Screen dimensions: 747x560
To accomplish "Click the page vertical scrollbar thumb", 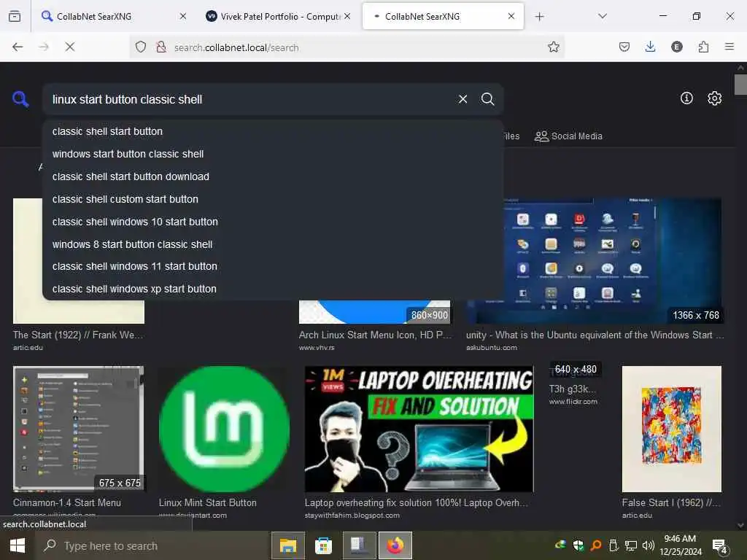I will tap(740, 85).
